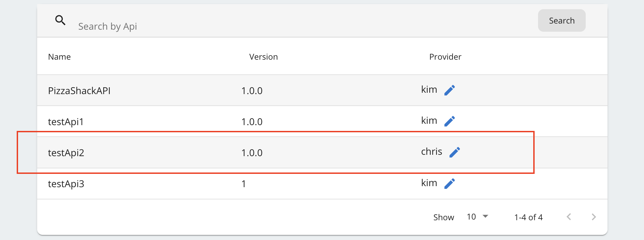Edit provider for PizzaShackAPI row

point(449,90)
